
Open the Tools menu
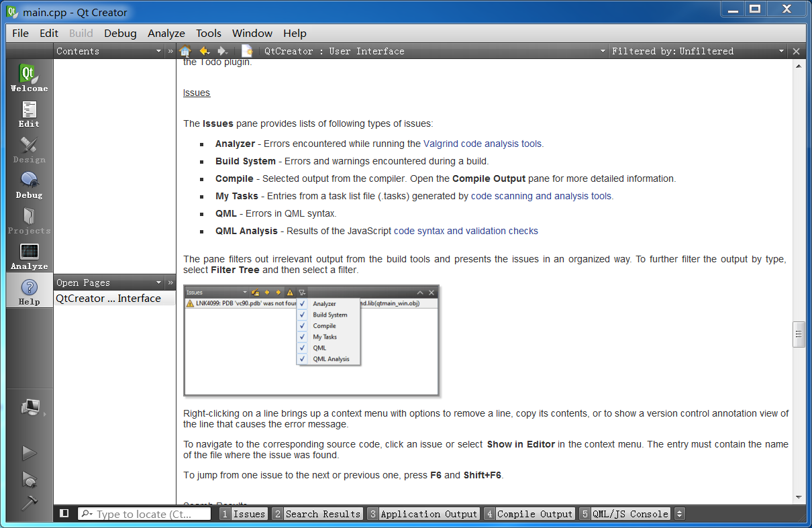[208, 33]
